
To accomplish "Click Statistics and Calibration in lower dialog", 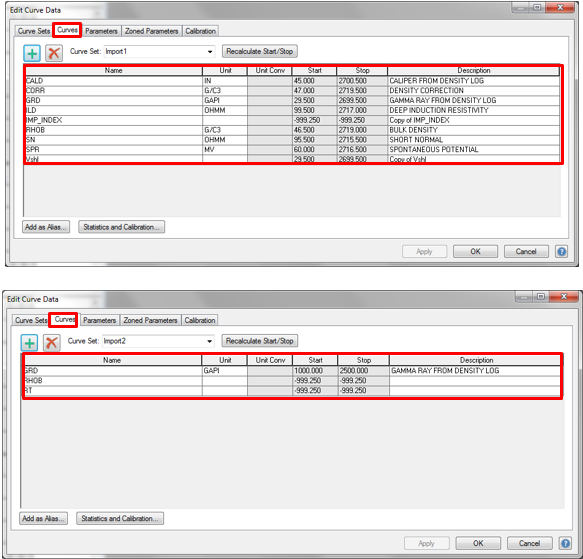I will tap(120, 518).
